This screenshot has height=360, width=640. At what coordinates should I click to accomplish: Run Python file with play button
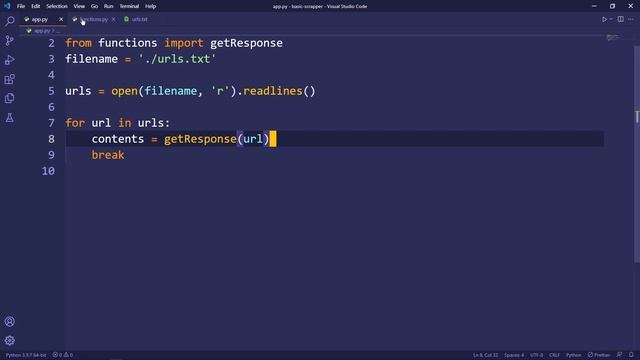point(604,19)
